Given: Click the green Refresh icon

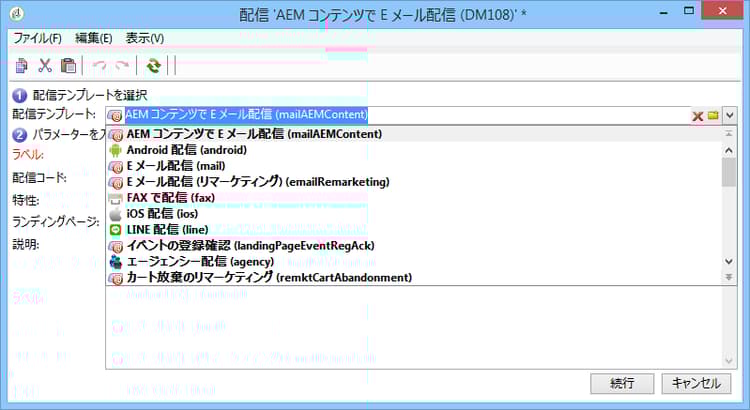Looking at the screenshot, I should (154, 66).
